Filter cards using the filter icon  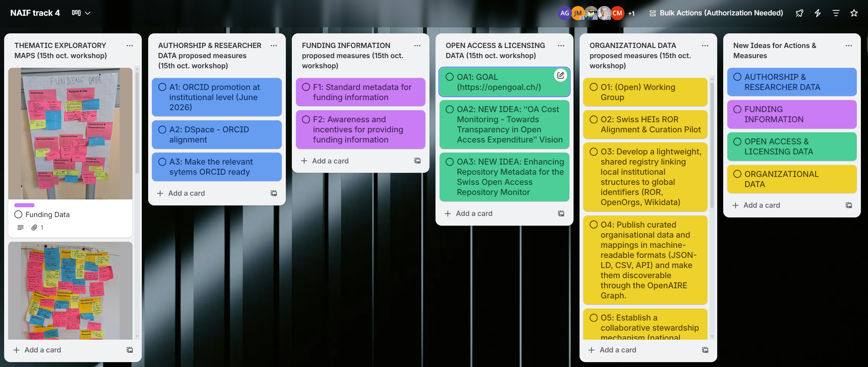tap(836, 13)
